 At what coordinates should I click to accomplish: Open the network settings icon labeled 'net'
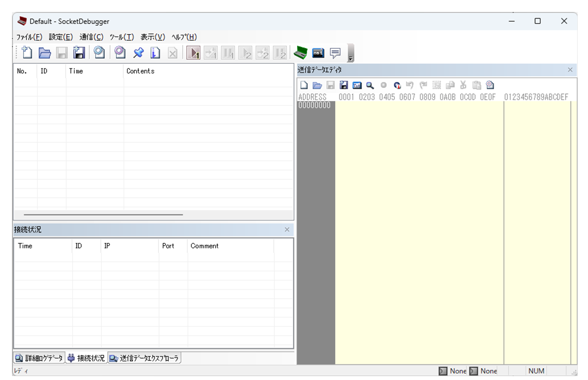pyautogui.click(x=318, y=53)
